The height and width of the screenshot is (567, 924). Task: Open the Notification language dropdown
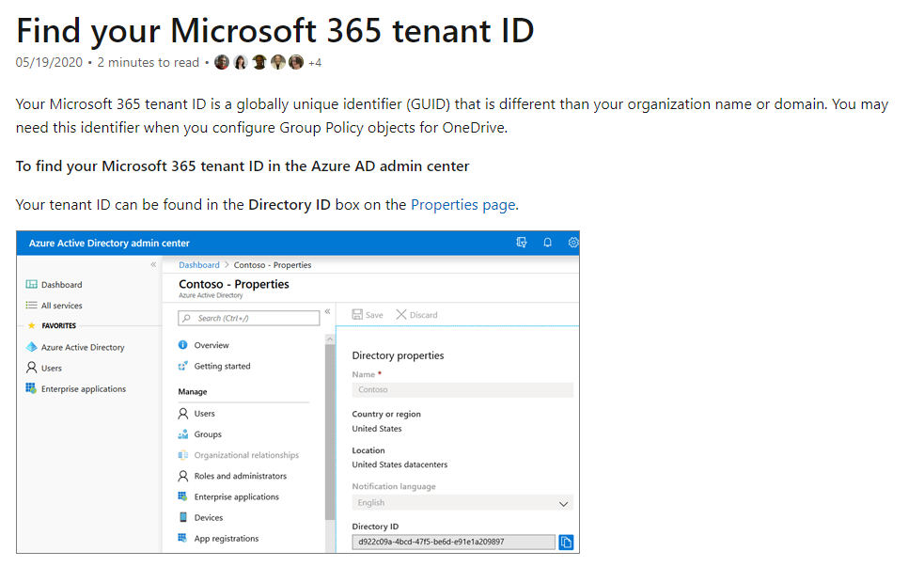coord(462,503)
